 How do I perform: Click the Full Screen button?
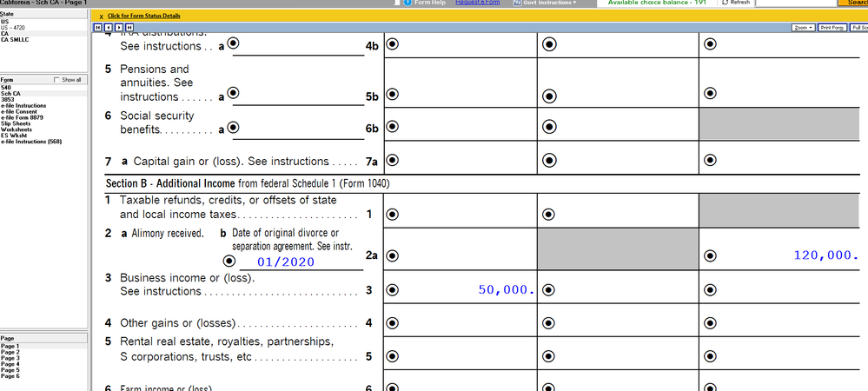pyautogui.click(x=858, y=27)
